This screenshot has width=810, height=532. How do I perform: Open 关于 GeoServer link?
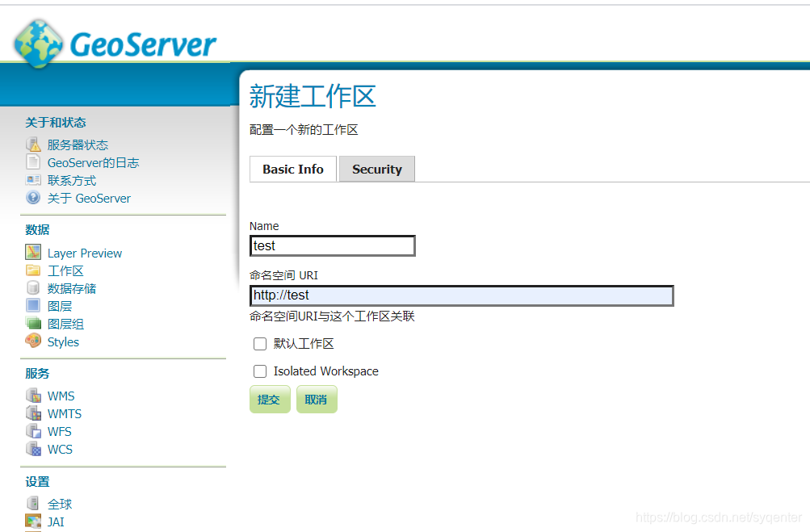click(89, 199)
